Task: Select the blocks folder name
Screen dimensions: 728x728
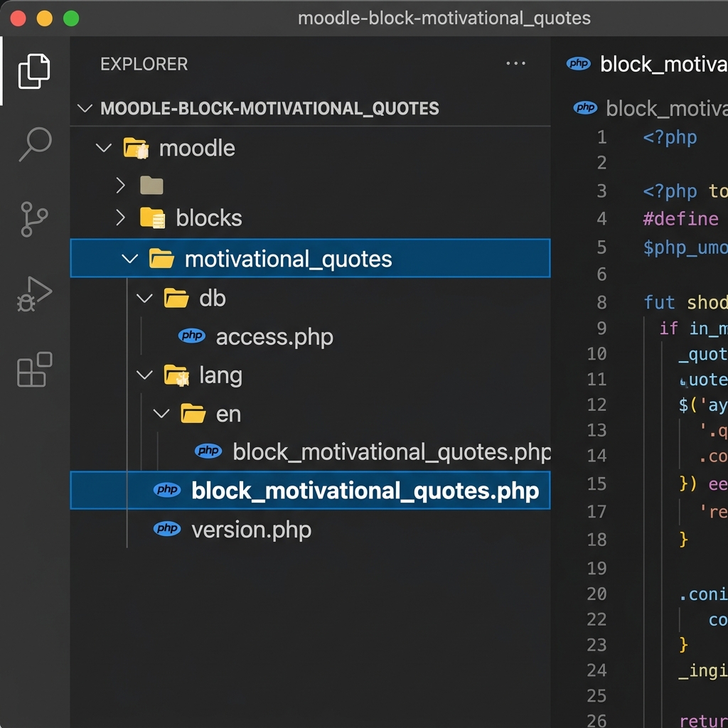Action: [x=209, y=218]
